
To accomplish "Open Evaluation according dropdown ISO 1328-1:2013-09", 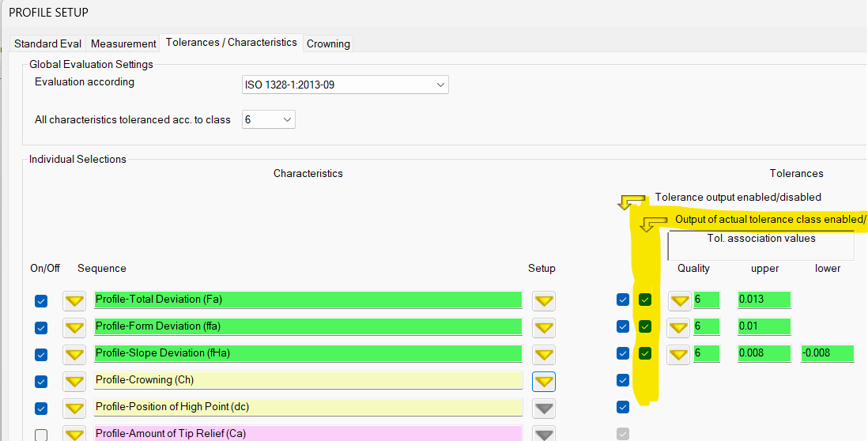I will coord(345,85).
